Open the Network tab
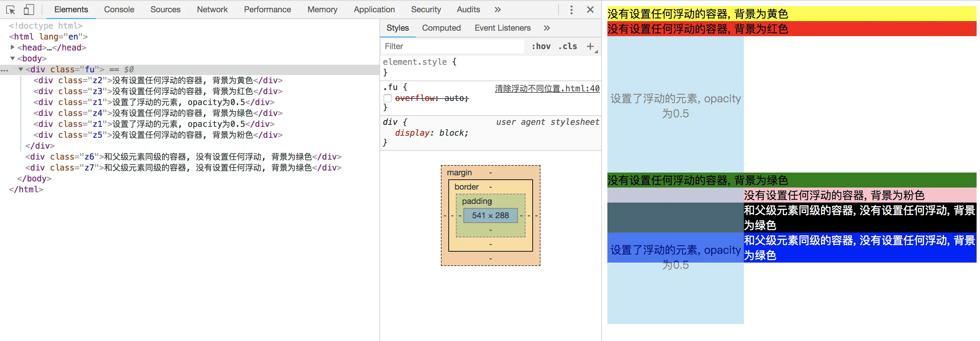The width and height of the screenshot is (980, 341). [x=212, y=10]
